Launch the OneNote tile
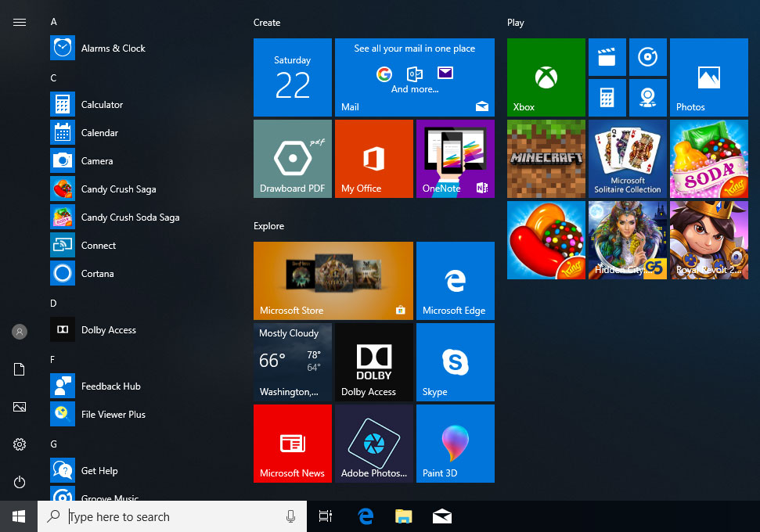The width and height of the screenshot is (760, 532). pos(456,159)
